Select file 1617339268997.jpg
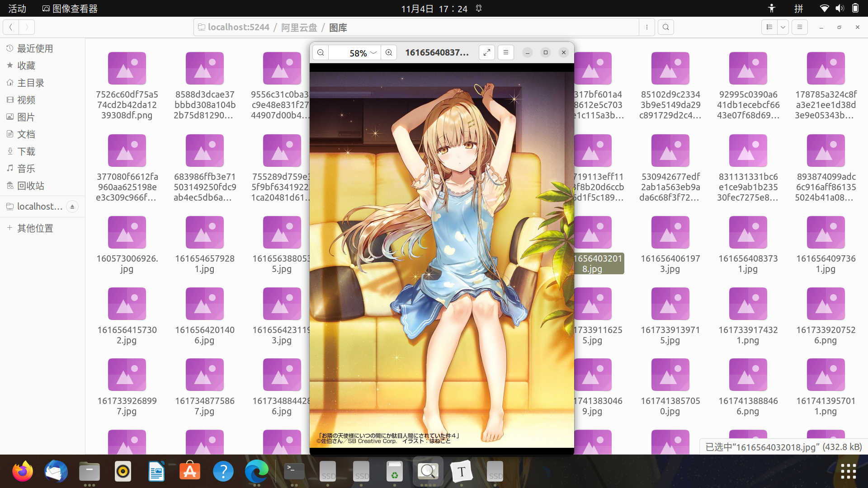 click(x=127, y=387)
